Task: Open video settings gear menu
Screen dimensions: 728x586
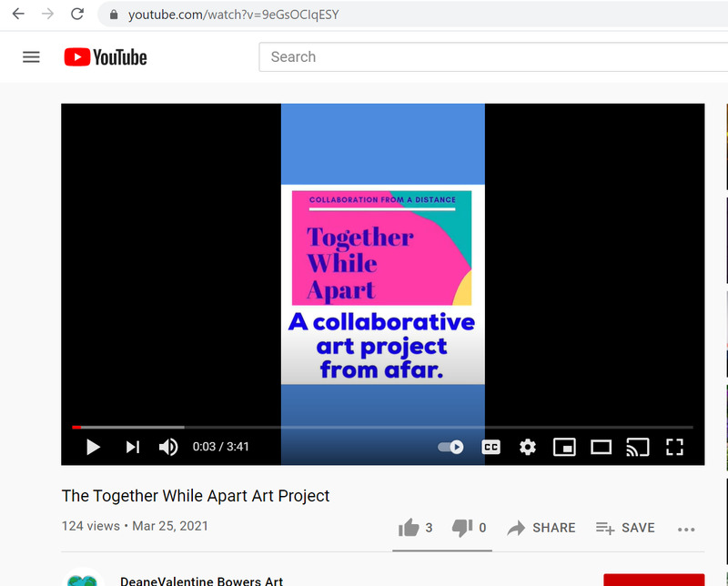Action: [x=528, y=447]
